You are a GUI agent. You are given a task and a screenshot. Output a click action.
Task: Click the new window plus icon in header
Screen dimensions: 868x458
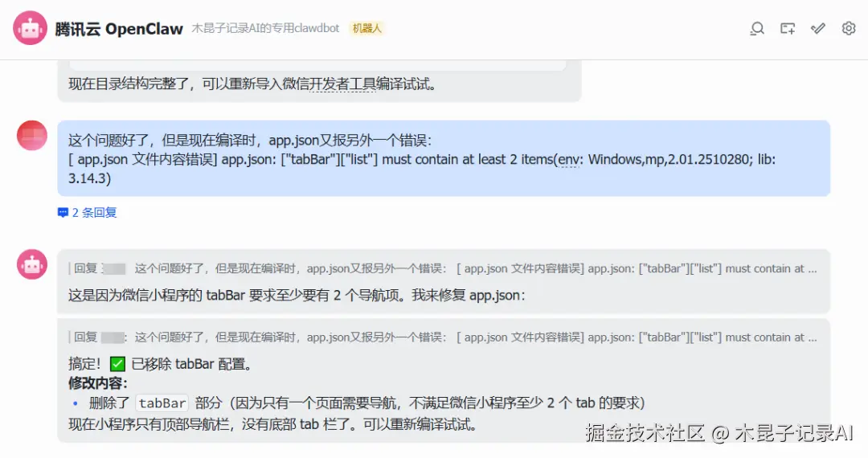coord(787,29)
